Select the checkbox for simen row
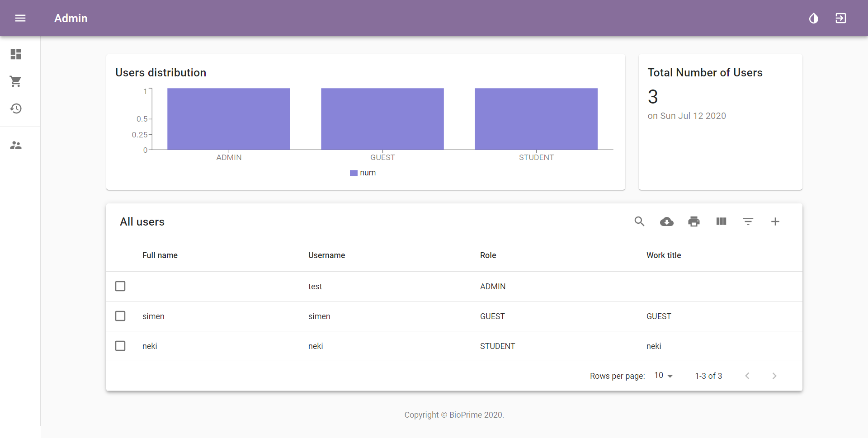Image resolution: width=868 pixels, height=438 pixels. (x=120, y=316)
